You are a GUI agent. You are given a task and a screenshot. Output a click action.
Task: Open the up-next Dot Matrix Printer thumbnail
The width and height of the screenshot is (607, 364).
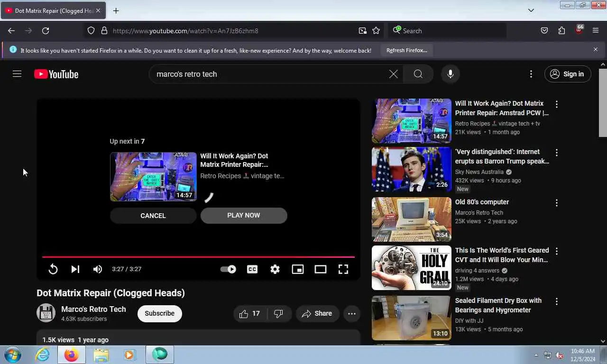(x=153, y=176)
